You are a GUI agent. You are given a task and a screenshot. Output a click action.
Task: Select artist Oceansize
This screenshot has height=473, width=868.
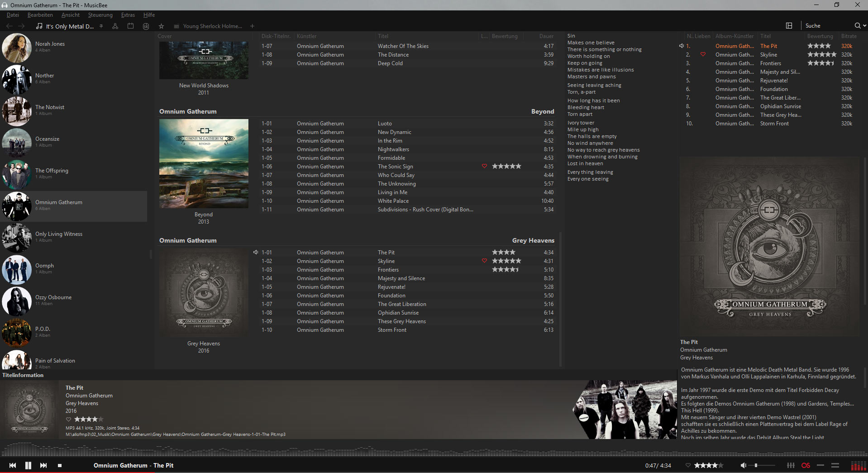click(x=74, y=143)
